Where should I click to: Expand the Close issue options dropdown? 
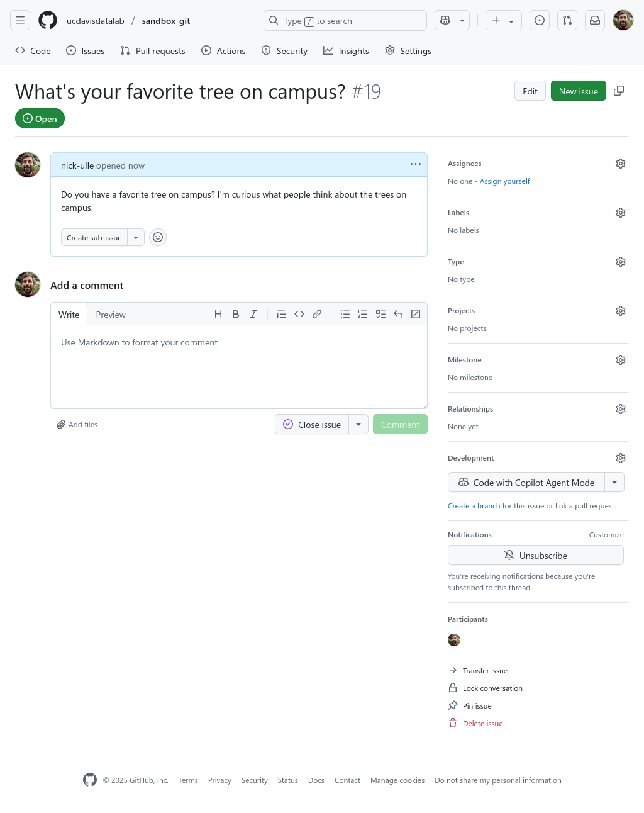358,425
